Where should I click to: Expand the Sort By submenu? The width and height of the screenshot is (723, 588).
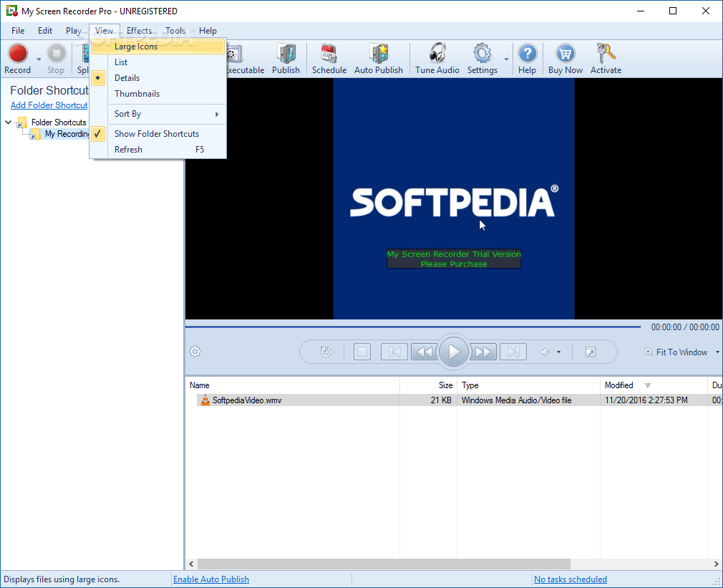click(157, 114)
